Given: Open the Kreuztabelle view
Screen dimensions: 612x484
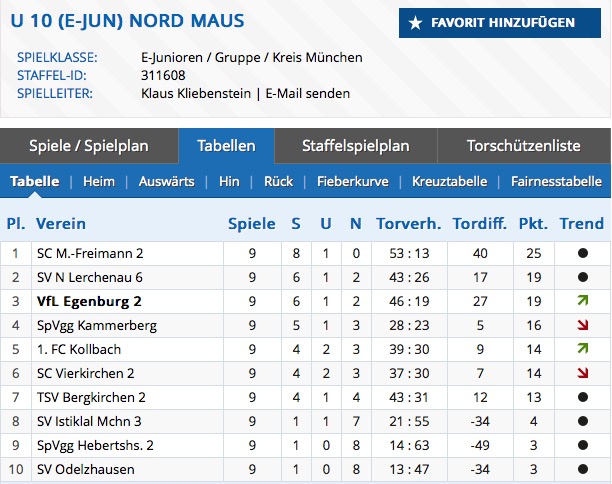Looking at the screenshot, I should (450, 182).
